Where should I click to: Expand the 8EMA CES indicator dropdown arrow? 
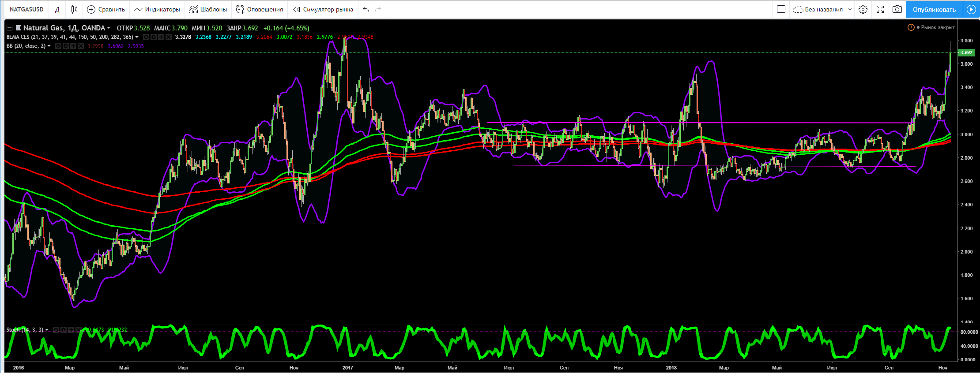(137, 37)
